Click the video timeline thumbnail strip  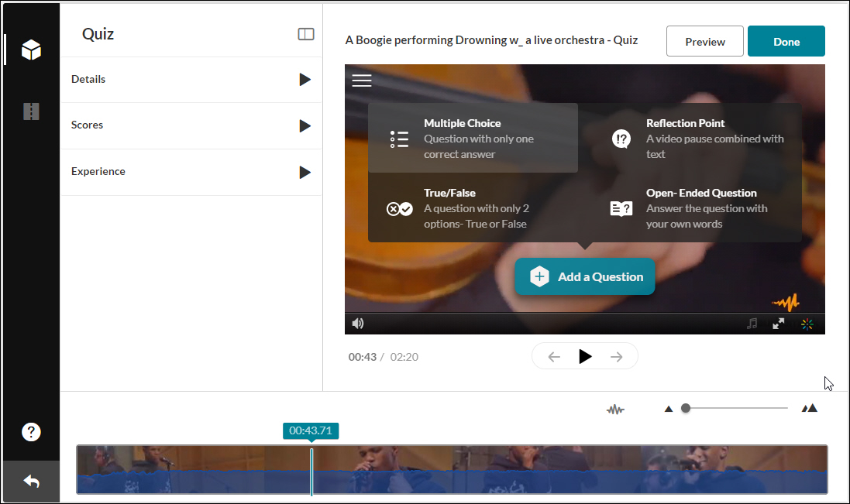452,469
